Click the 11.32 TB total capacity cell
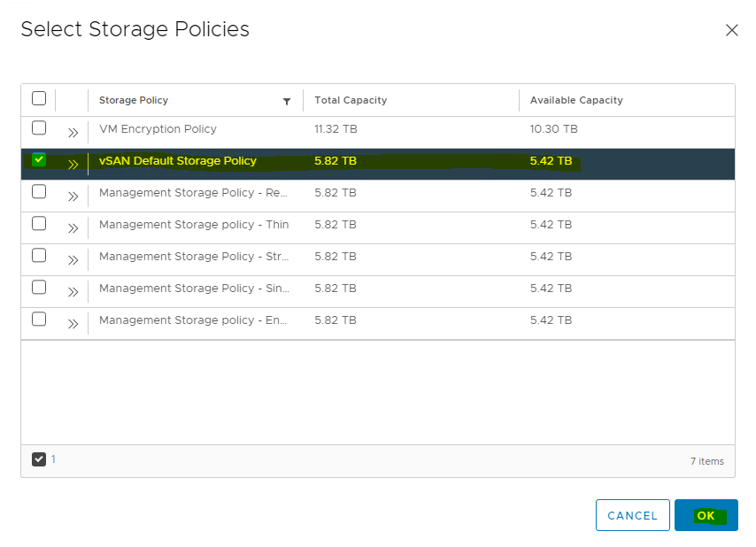 [336, 129]
